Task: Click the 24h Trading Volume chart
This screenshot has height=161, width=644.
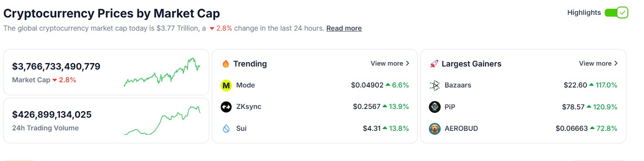Action: pyautogui.click(x=162, y=120)
